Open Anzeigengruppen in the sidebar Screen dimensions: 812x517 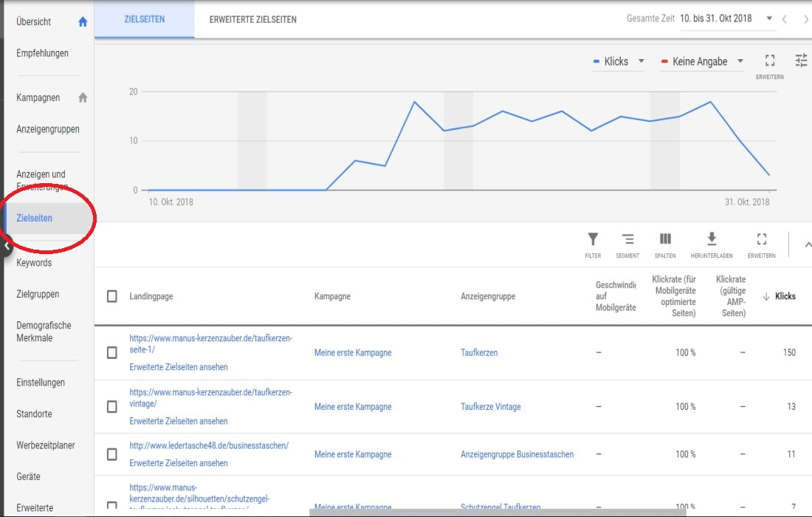(48, 129)
